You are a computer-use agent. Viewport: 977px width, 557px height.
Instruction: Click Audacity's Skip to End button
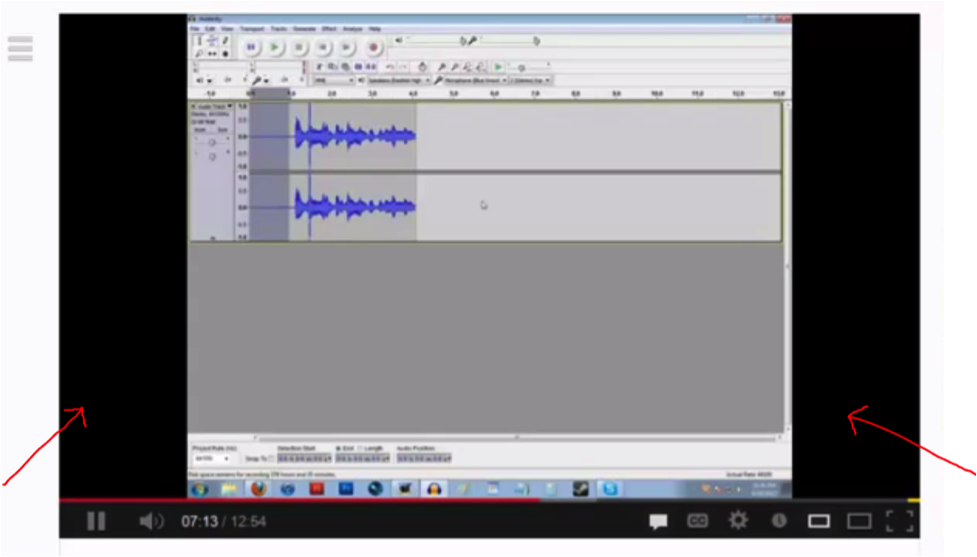pos(347,47)
